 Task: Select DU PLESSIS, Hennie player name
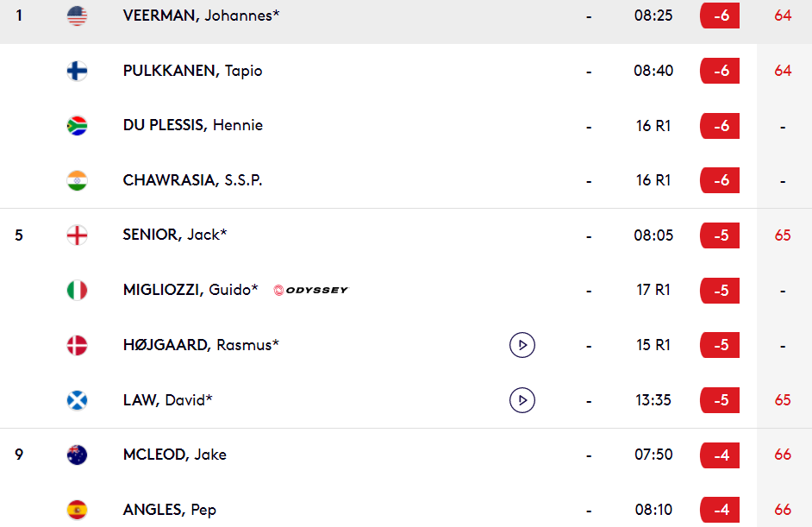[x=192, y=125]
